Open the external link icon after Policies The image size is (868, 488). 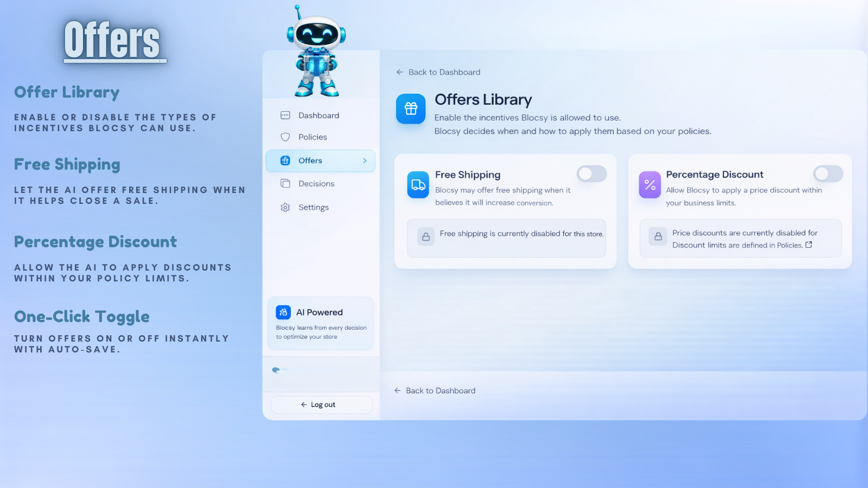809,245
